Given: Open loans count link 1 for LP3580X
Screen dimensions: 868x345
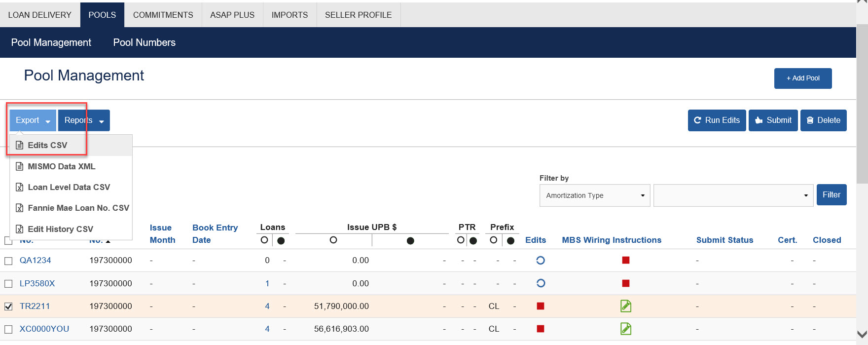Looking at the screenshot, I should (x=267, y=283).
